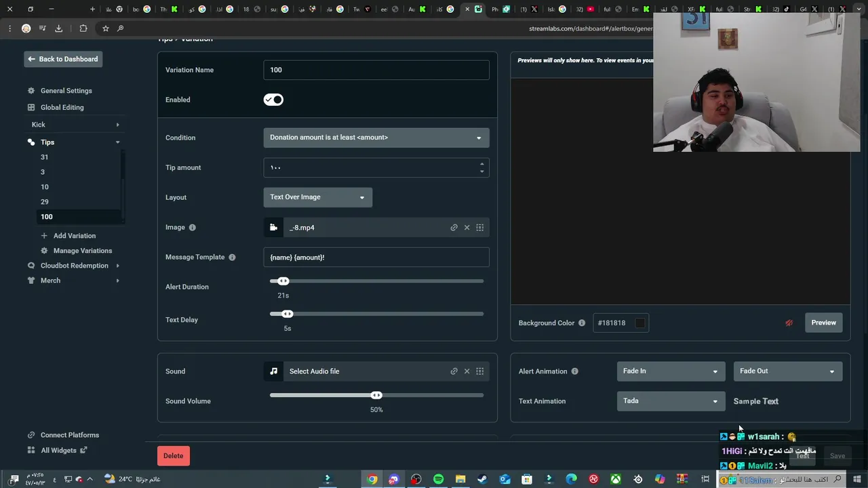Click the Manage Variations gear icon

click(44, 251)
